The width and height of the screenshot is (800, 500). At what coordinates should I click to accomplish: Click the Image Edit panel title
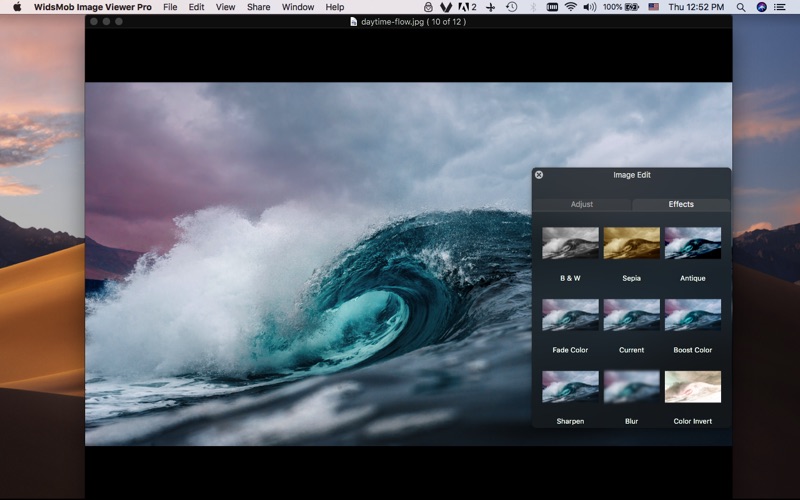click(632, 175)
